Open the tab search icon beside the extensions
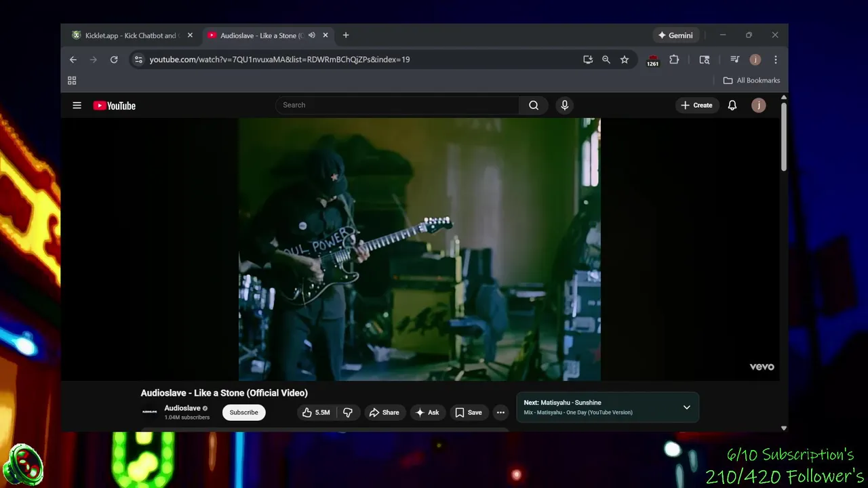Viewport: 868px width, 488px height. (x=705, y=60)
